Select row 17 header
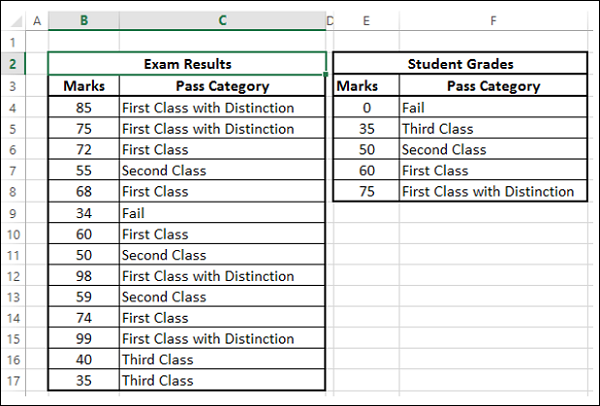The height and width of the screenshot is (406, 600). (x=14, y=380)
